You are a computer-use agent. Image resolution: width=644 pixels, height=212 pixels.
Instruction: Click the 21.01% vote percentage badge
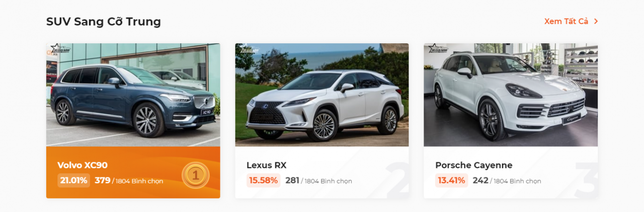[x=73, y=180]
